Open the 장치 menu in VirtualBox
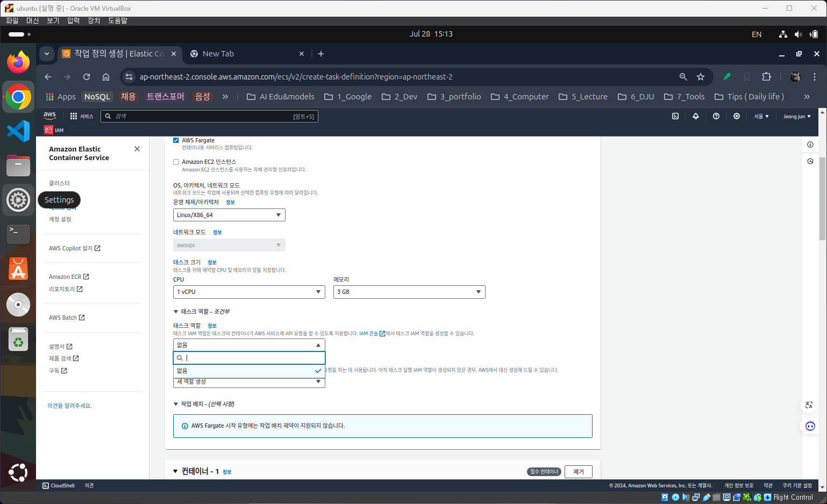827x504 pixels. 94,20
